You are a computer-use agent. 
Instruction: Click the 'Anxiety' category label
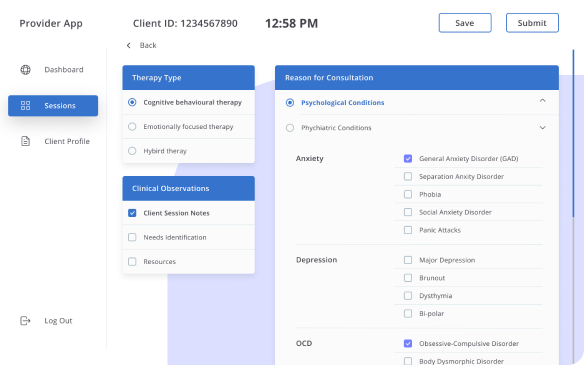(x=310, y=159)
